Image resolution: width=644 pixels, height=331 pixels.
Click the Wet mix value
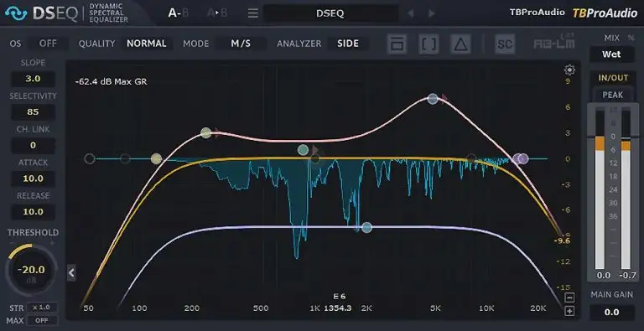point(611,54)
